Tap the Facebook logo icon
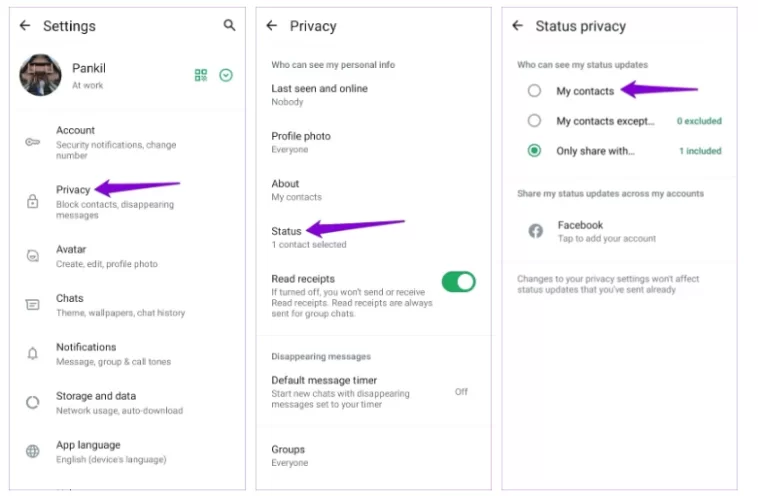The height and width of the screenshot is (500, 758). coord(535,231)
